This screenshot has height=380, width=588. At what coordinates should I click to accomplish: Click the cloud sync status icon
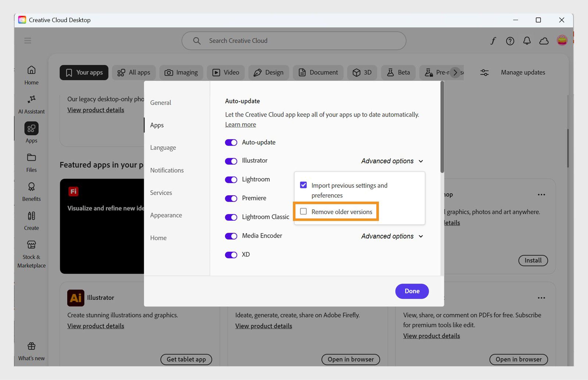[x=544, y=41]
